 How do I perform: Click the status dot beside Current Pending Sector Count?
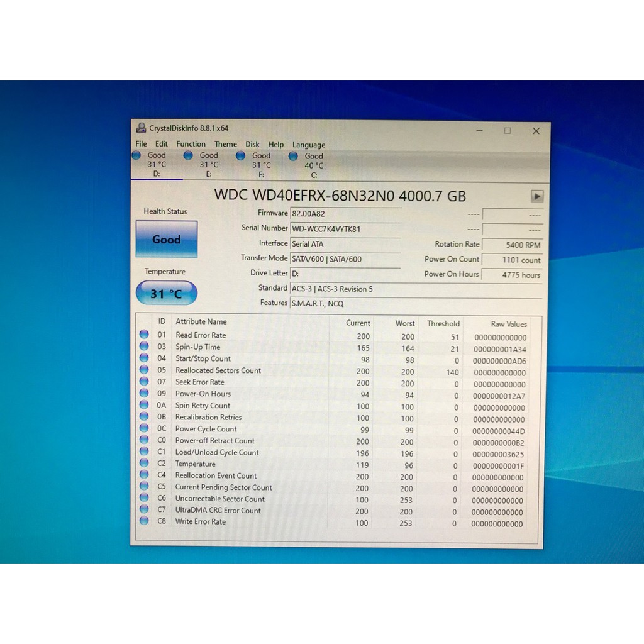point(144,487)
